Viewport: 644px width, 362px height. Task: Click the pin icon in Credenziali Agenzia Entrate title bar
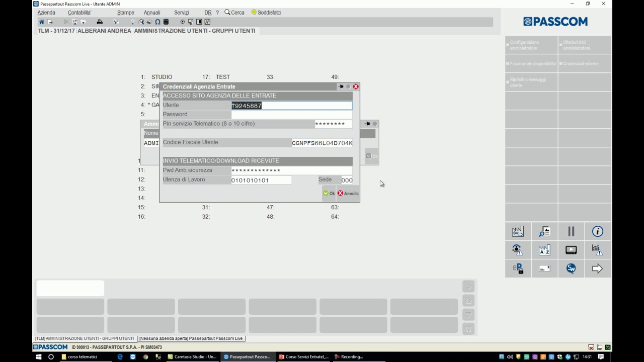pyautogui.click(x=341, y=86)
